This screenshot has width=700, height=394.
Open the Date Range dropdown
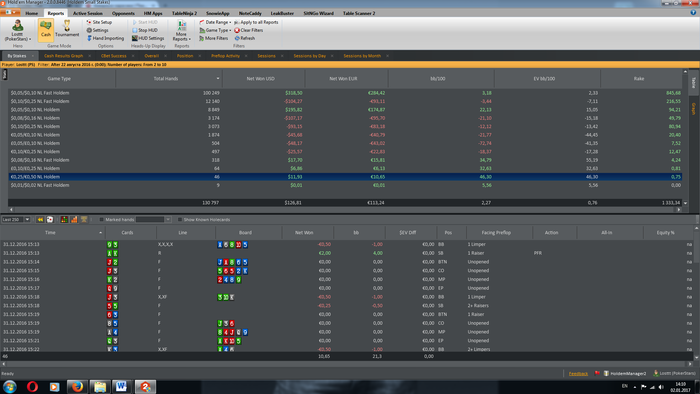[x=215, y=22]
